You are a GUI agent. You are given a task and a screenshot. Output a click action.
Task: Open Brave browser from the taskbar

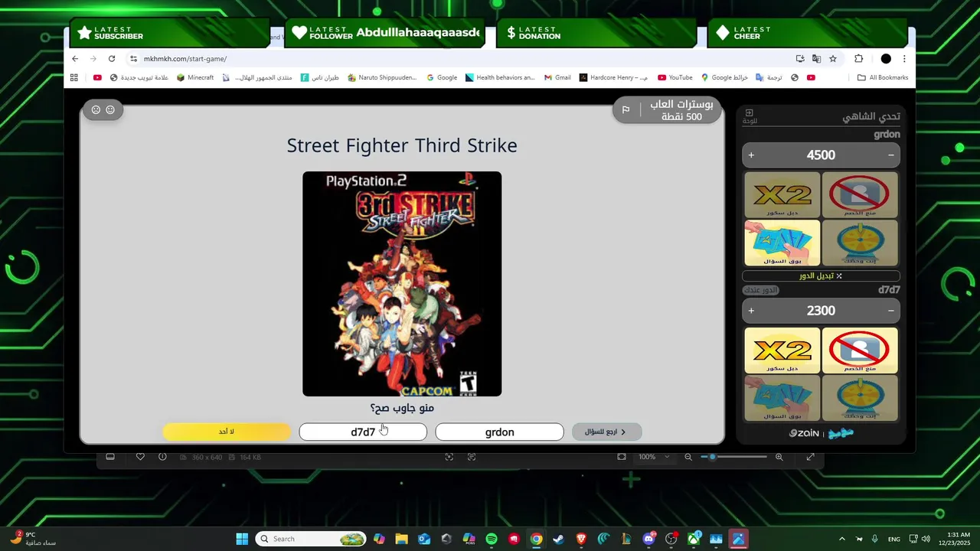click(581, 539)
